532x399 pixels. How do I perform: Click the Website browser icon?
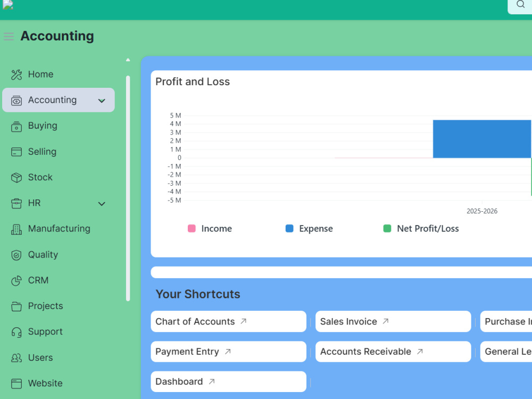pyautogui.click(x=16, y=384)
